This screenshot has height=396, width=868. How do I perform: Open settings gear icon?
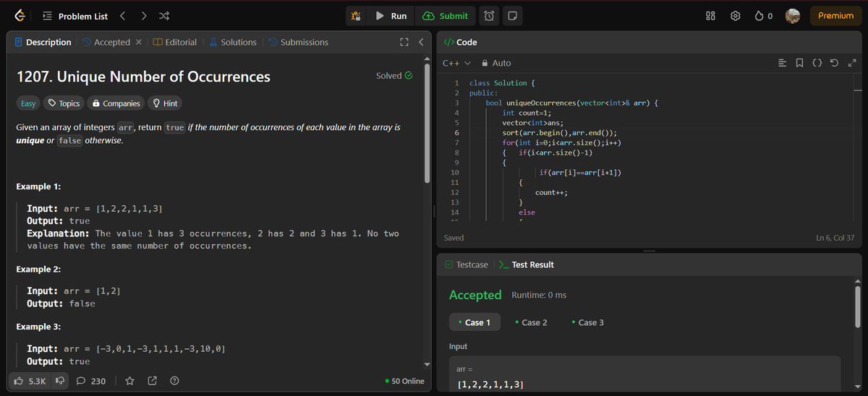click(735, 16)
